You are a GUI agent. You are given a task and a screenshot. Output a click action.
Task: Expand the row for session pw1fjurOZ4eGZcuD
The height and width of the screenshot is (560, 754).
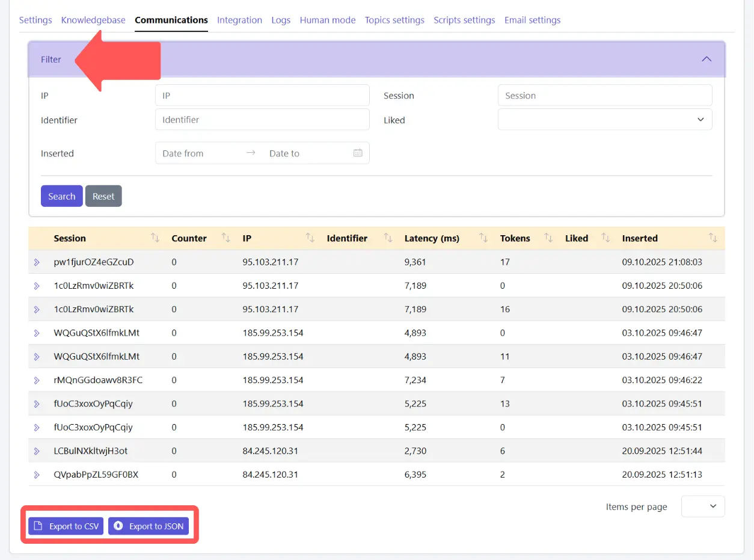point(36,262)
